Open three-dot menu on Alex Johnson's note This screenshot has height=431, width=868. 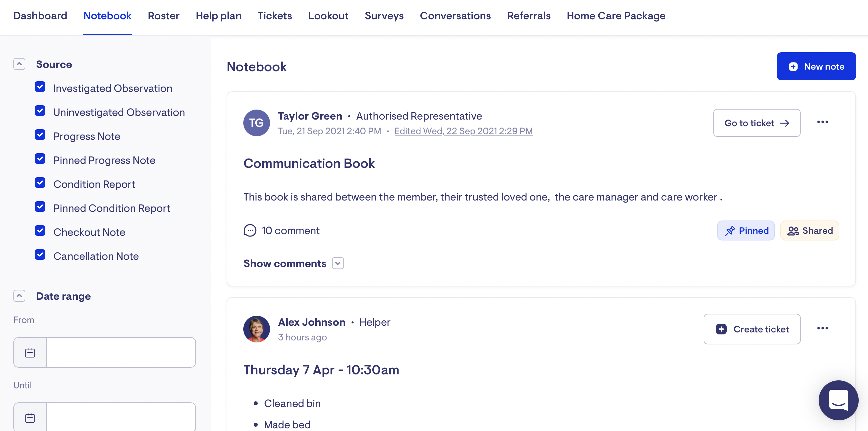pyautogui.click(x=822, y=328)
